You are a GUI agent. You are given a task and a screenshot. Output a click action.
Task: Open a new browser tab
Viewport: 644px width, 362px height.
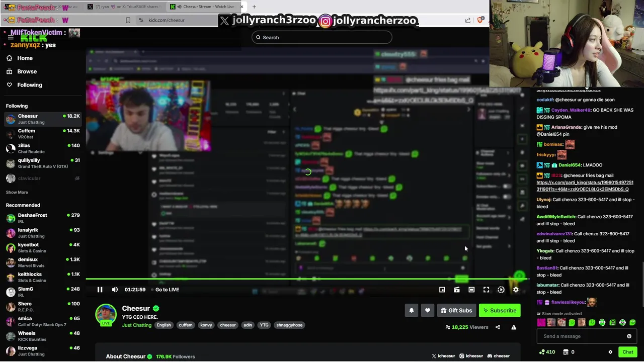coord(254,7)
